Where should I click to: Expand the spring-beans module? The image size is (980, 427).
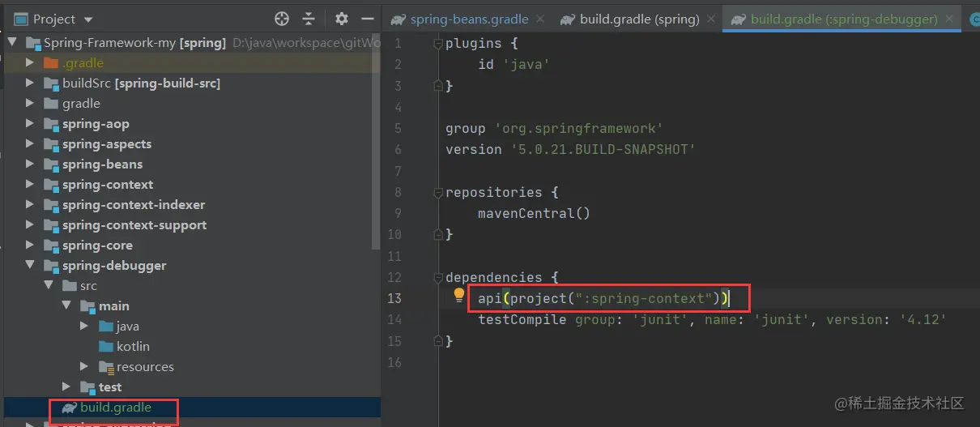(30, 164)
